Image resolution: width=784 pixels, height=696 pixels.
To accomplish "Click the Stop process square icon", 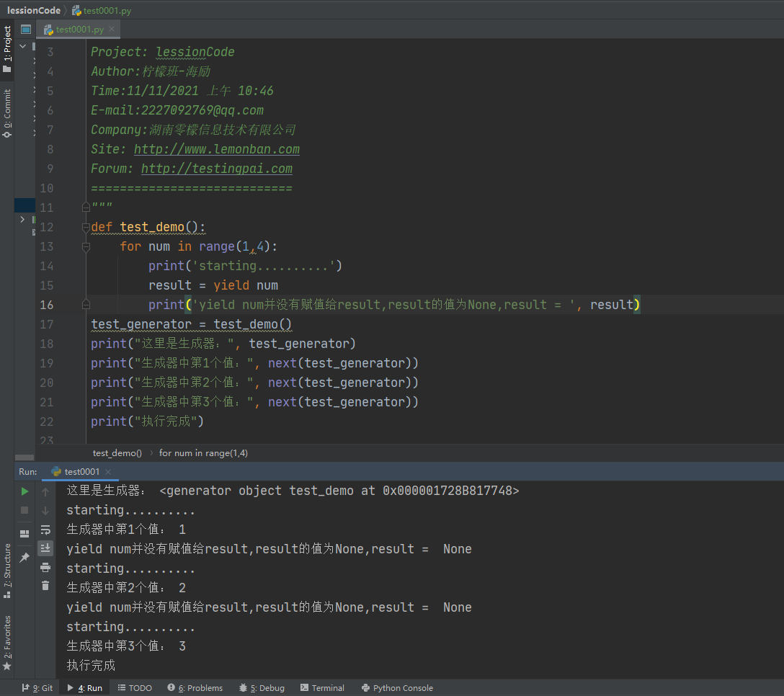I will (x=24, y=510).
